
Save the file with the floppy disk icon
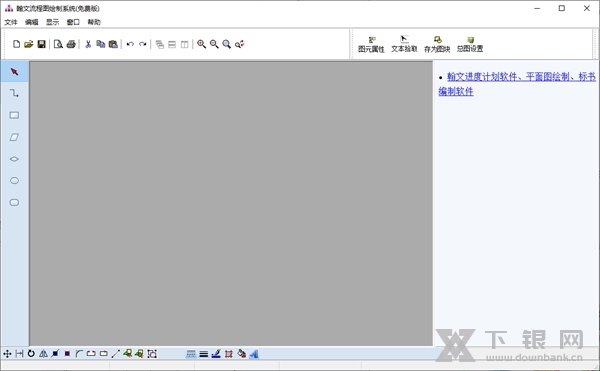pos(41,44)
